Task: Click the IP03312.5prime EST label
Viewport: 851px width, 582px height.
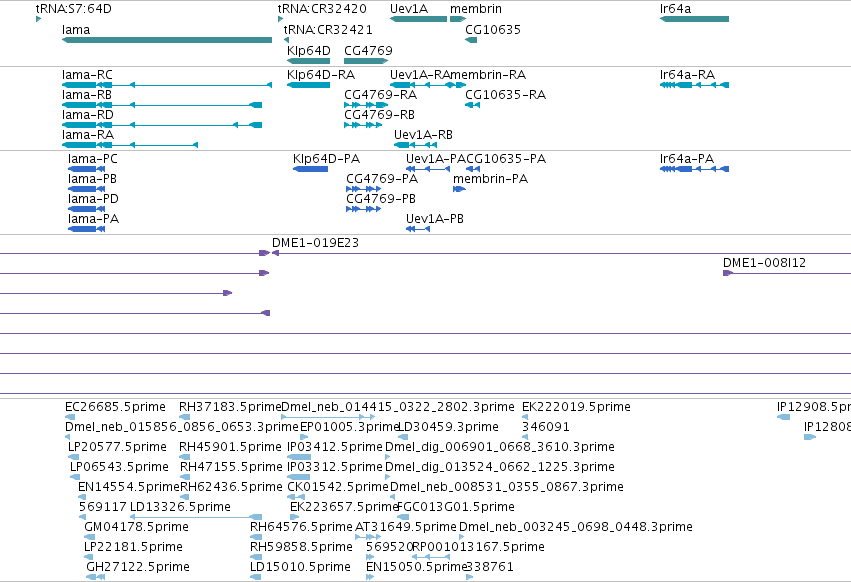Action: [335, 467]
